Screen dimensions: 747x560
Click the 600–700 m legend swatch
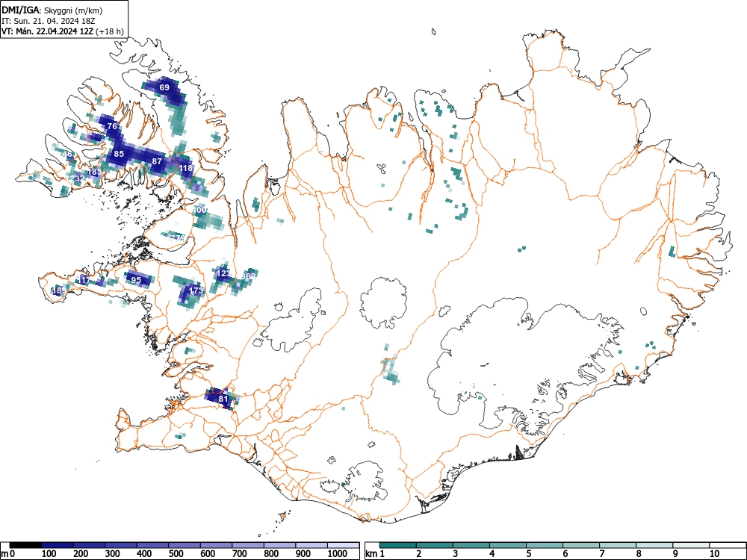coord(217,545)
